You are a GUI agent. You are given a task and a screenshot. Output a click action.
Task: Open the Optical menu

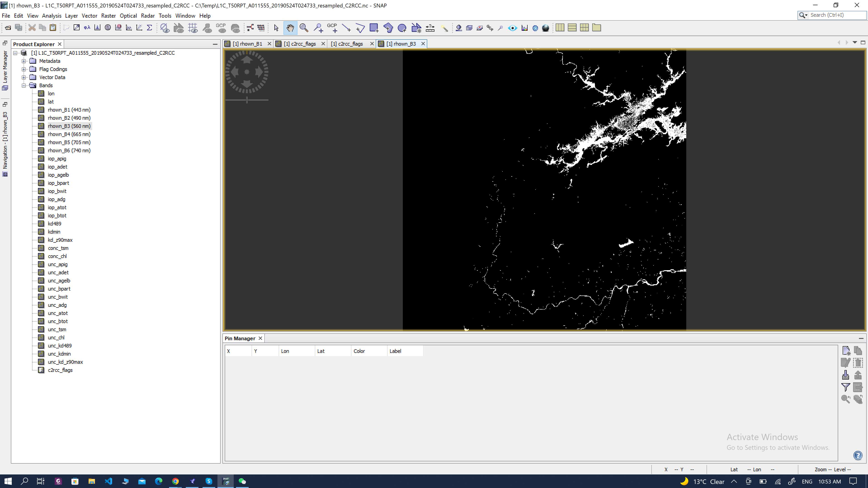click(128, 16)
